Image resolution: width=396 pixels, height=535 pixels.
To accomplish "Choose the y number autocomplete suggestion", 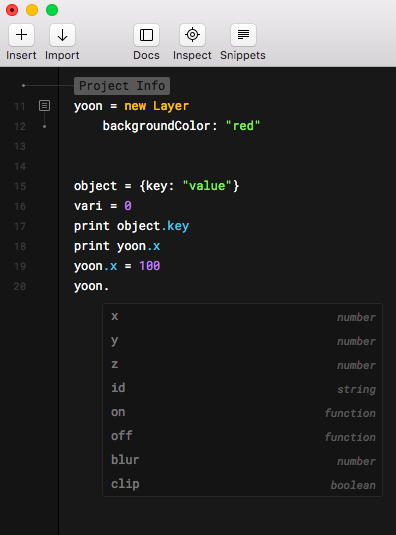I will pos(243,341).
